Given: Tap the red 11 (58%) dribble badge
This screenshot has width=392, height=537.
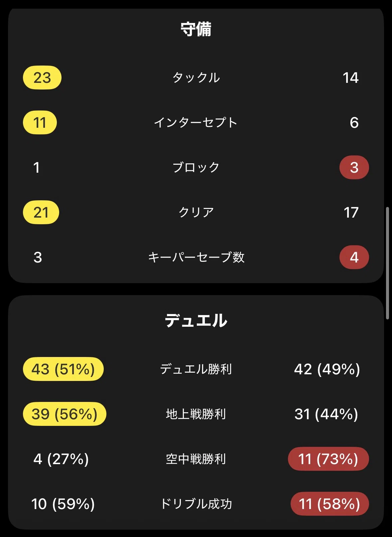Looking at the screenshot, I should pos(330,504).
